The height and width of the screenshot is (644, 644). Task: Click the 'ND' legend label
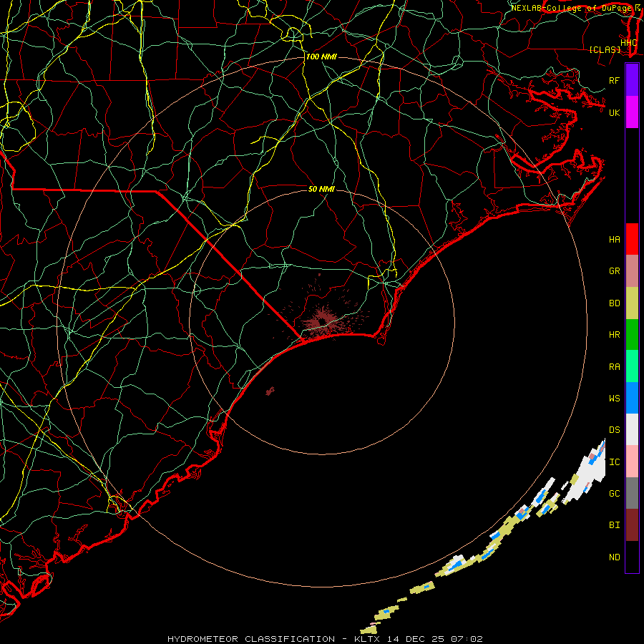(614, 557)
